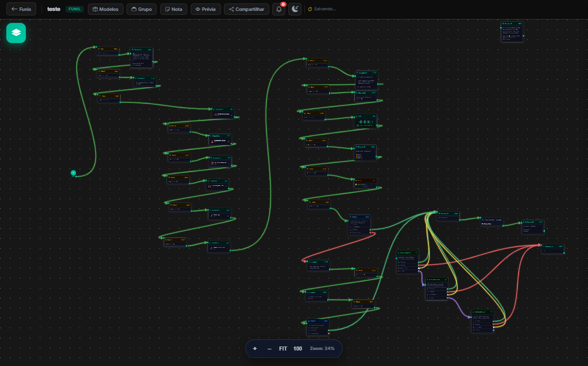Zoom out with the minus button
This screenshot has width=588, height=366.
(x=269, y=348)
